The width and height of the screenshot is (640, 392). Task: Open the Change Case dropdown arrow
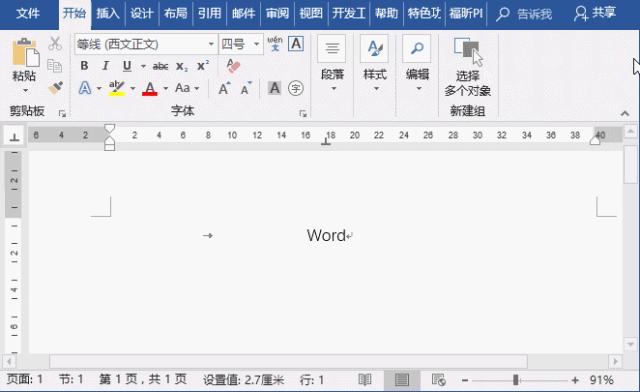(197, 88)
